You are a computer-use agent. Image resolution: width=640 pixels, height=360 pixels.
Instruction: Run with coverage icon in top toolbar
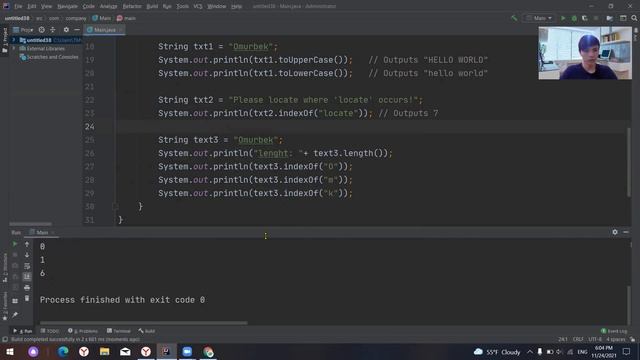[x=584, y=18]
